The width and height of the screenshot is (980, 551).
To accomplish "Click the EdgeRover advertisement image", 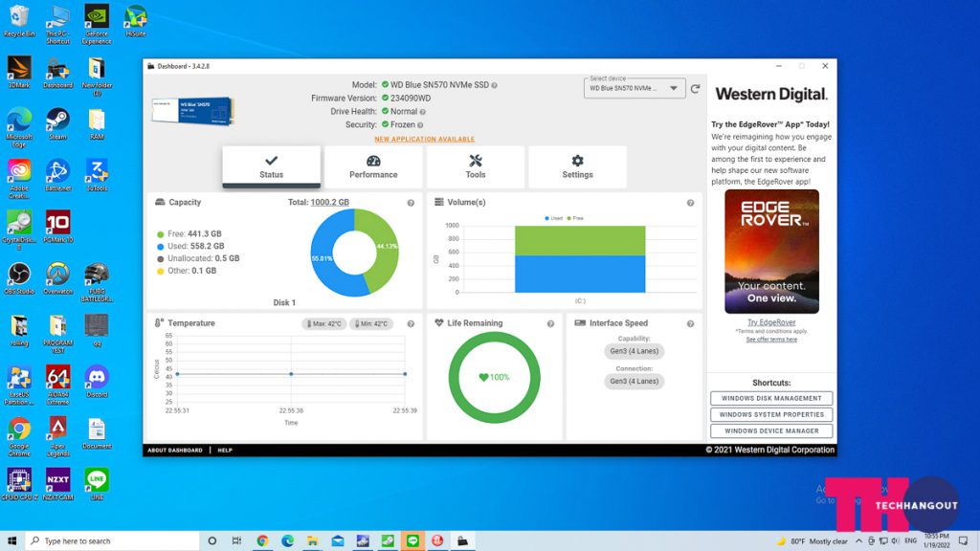I will 771,252.
